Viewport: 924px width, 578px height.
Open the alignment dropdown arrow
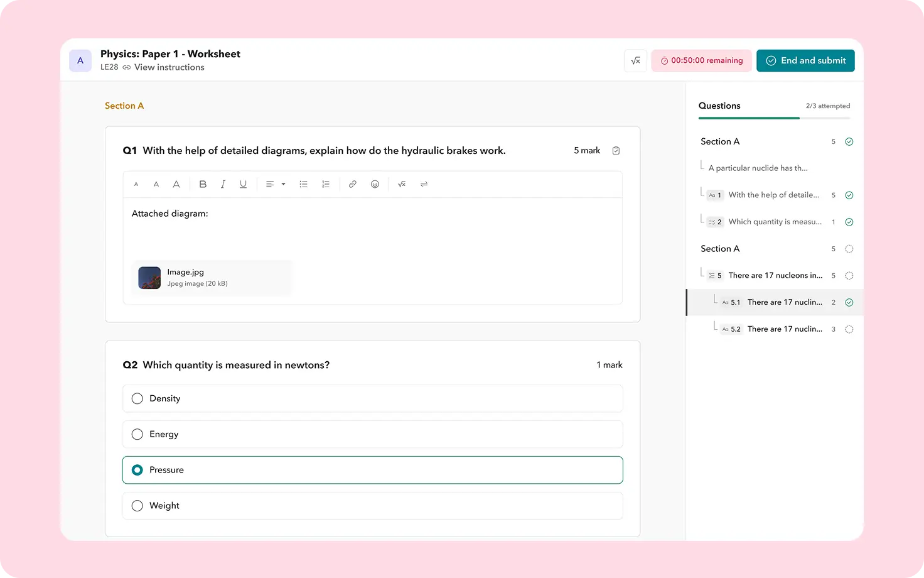click(284, 184)
